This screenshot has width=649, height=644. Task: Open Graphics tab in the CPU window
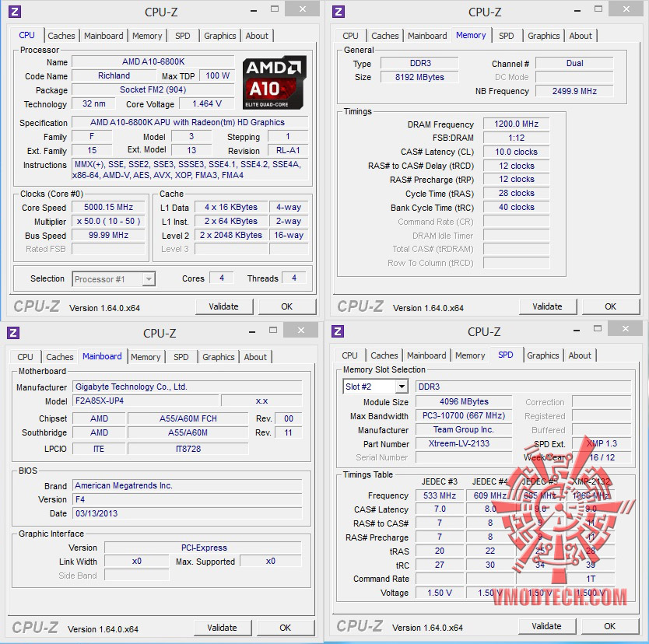tap(219, 36)
